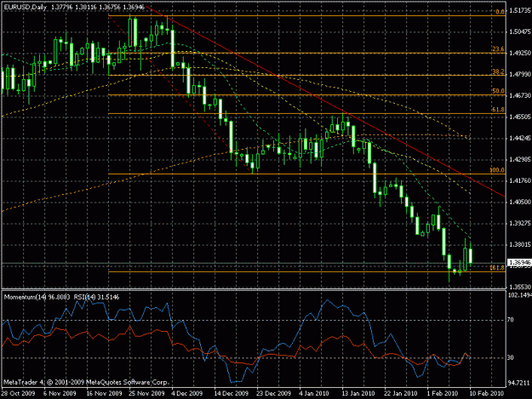Click the Fibonacci 38.2 level label
This screenshot has width=532, height=399.
pyautogui.click(x=498, y=71)
